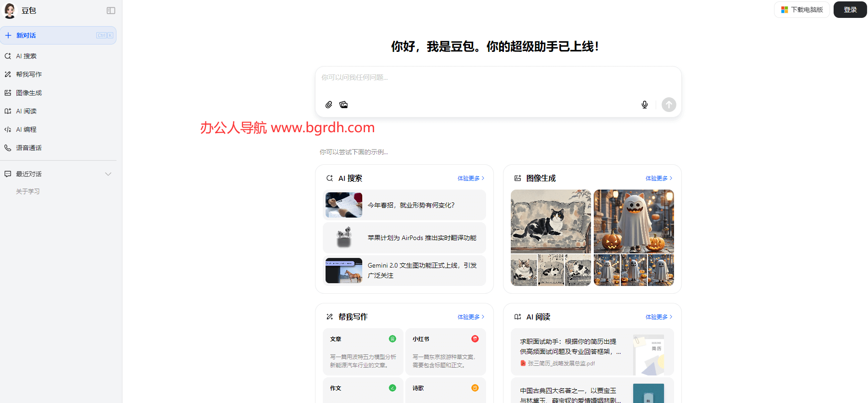Click the Windows logo in 下载电脑版 button

point(785,10)
